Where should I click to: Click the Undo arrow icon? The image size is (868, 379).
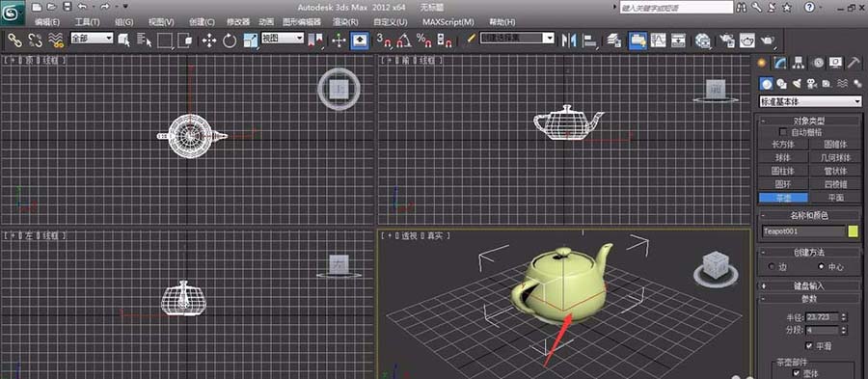tap(83, 7)
